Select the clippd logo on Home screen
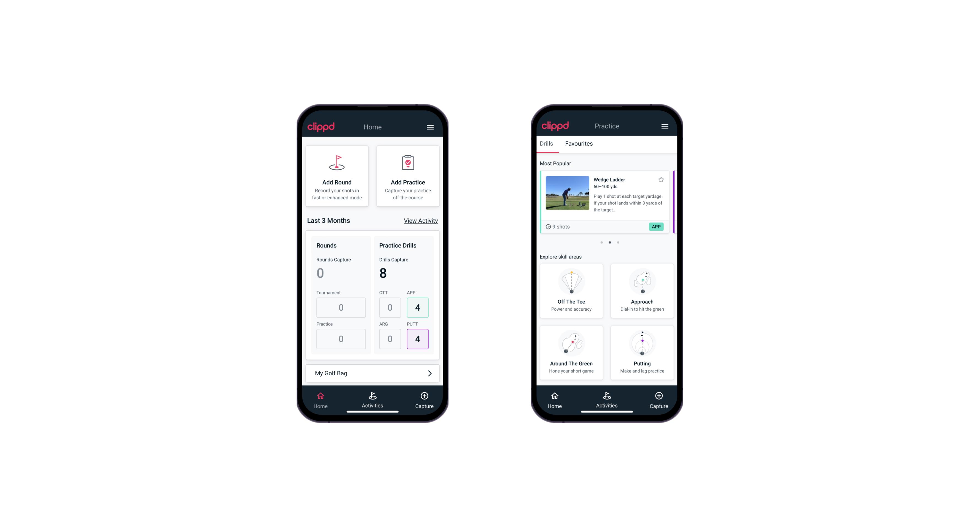This screenshot has width=980, height=527. [321, 127]
